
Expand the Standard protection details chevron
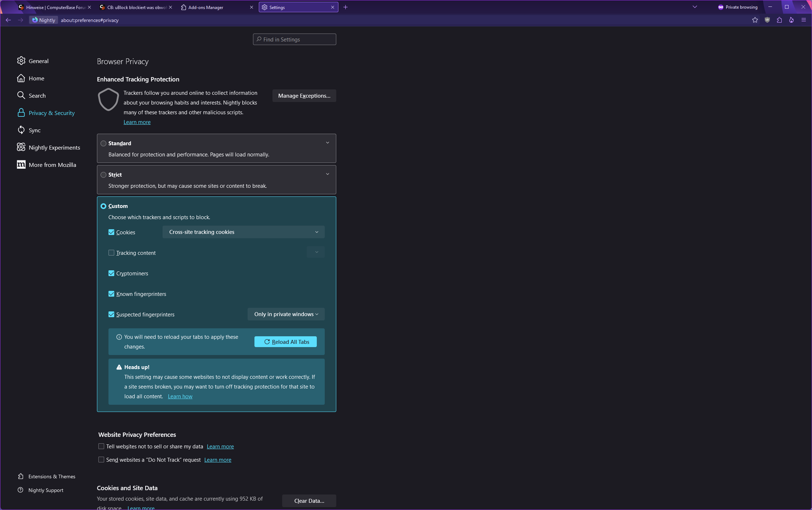click(x=327, y=143)
